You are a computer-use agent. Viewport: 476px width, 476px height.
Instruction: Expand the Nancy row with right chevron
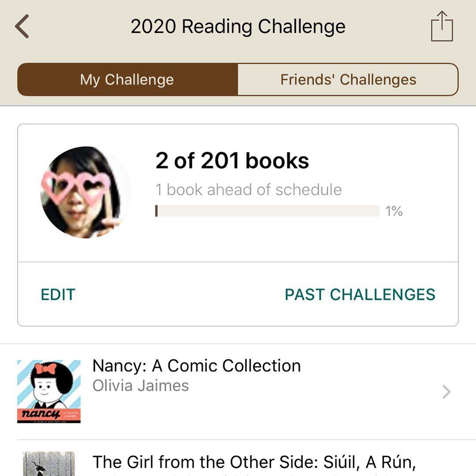click(x=446, y=391)
